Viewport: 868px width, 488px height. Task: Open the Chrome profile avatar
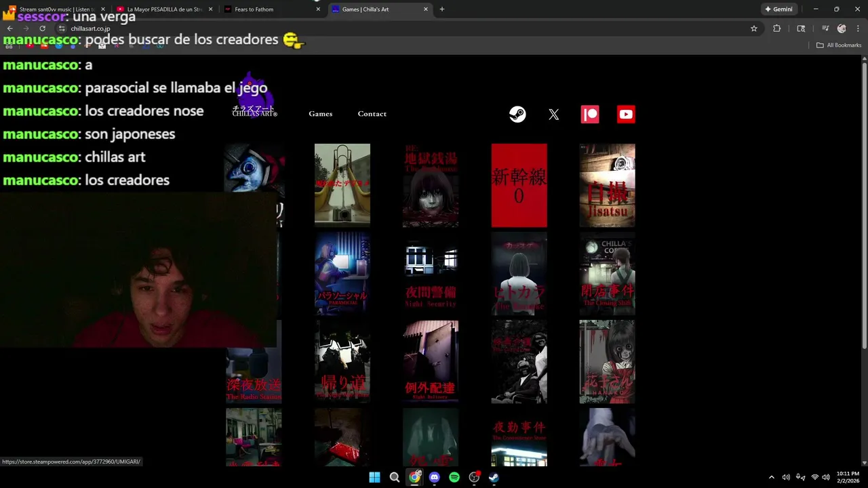[842, 28]
